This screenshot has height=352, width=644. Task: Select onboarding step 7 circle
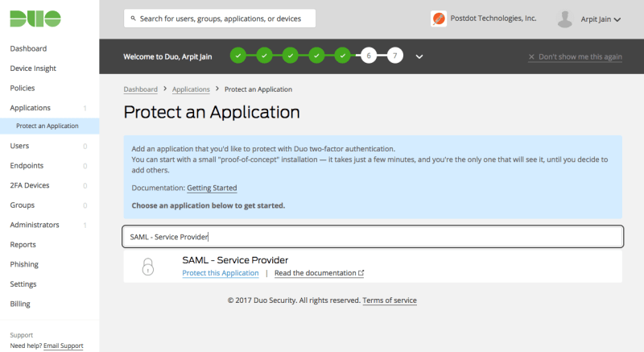click(x=394, y=56)
